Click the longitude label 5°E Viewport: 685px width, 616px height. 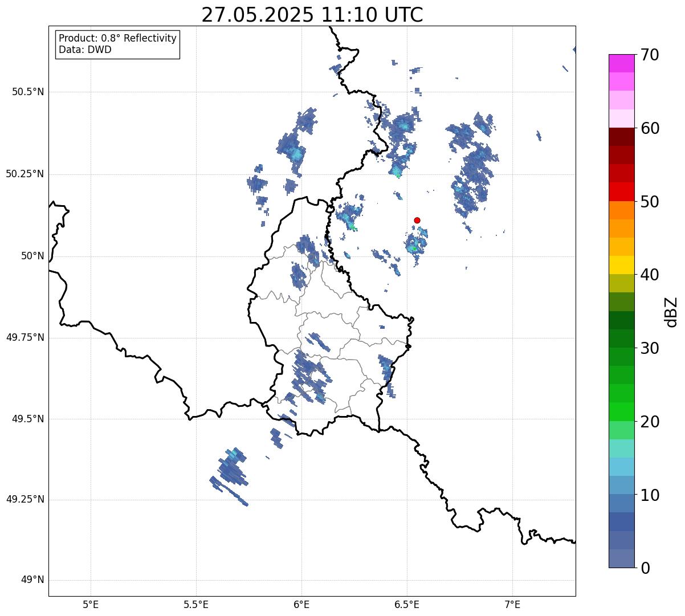(91, 604)
